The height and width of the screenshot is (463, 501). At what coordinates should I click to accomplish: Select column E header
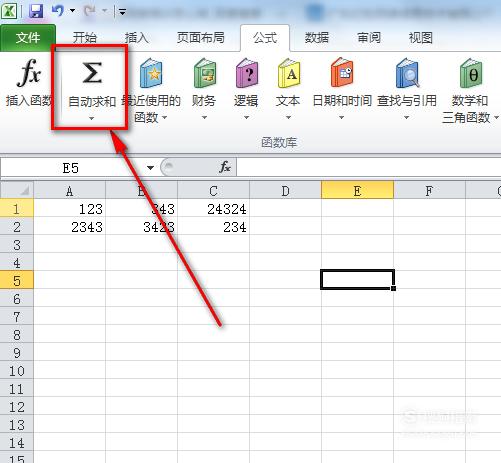click(x=357, y=191)
